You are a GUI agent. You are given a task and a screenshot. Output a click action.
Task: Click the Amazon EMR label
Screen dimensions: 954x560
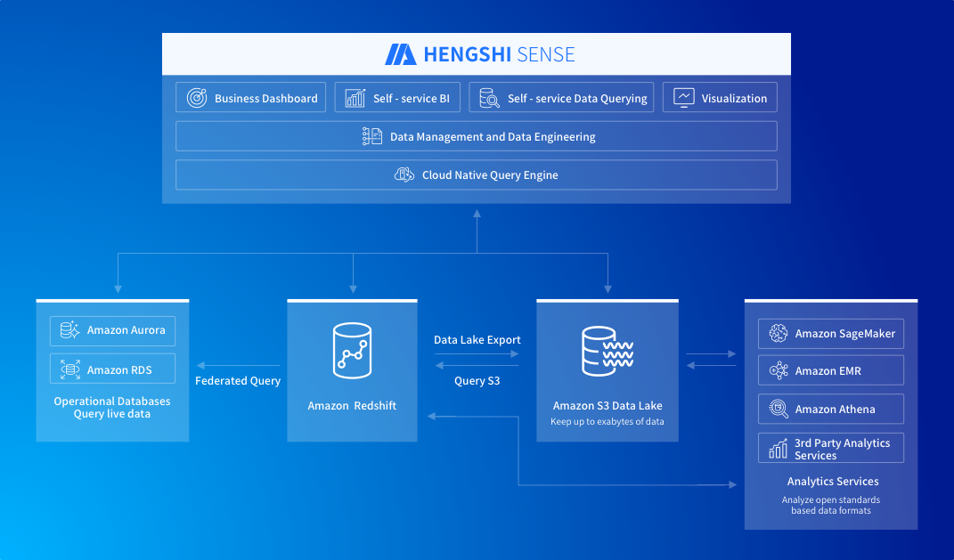(x=828, y=371)
